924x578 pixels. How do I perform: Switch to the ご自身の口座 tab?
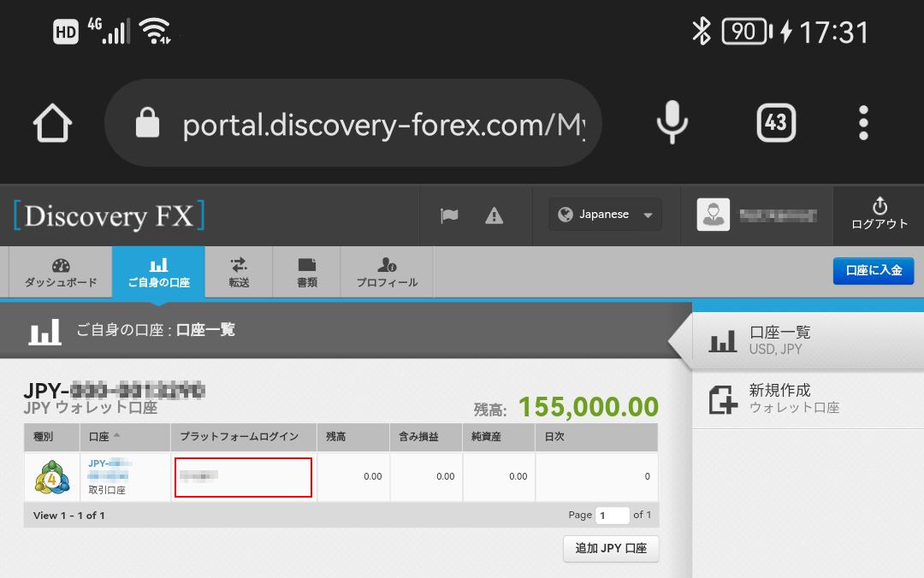(158, 273)
